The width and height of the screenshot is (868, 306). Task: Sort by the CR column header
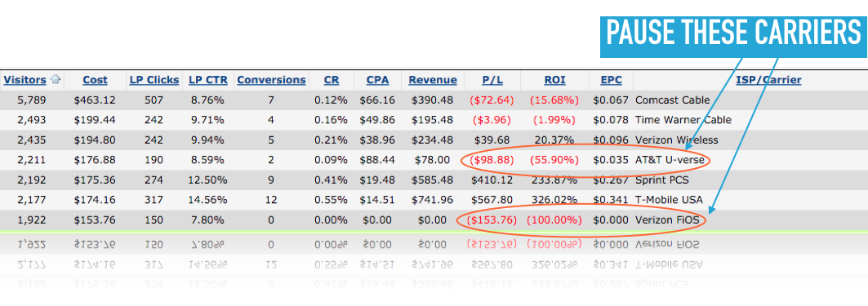point(332,80)
